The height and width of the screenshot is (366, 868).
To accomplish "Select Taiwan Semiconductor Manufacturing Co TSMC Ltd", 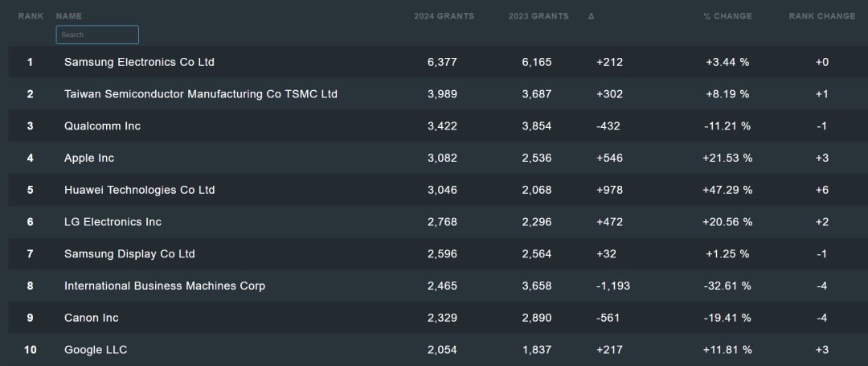I will [x=201, y=94].
